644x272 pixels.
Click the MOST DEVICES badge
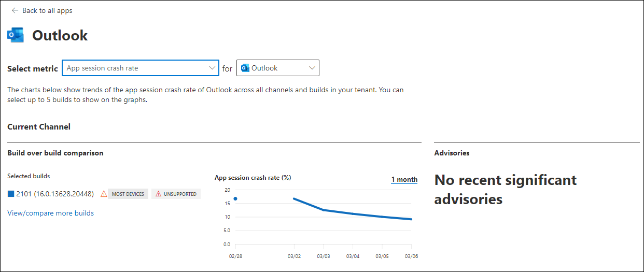[x=129, y=194]
